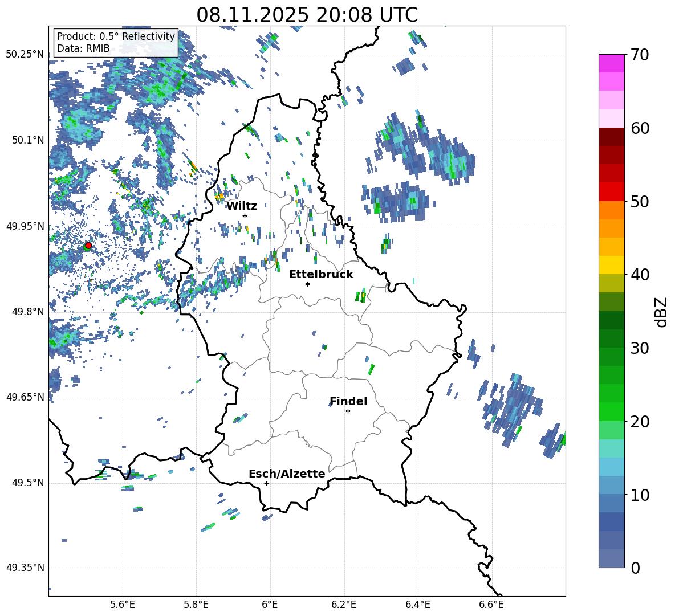Click the 49.95°N latitude label
The width and height of the screenshot is (675, 616).
click(x=25, y=226)
